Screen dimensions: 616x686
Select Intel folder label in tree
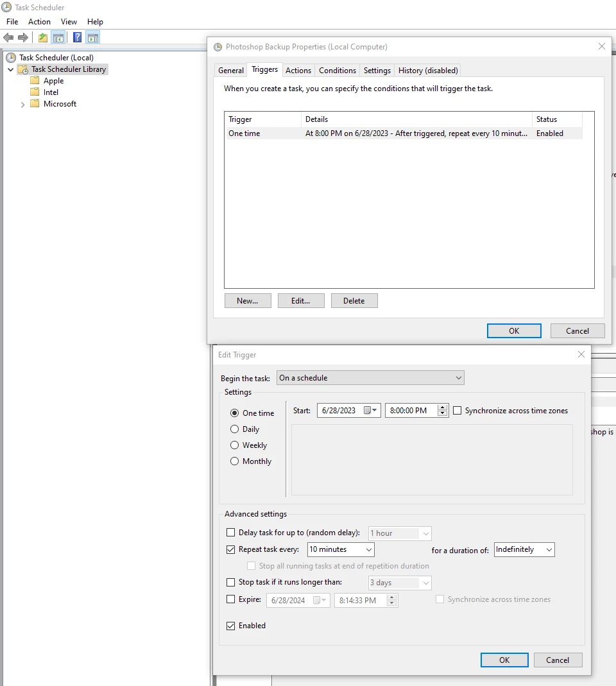51,92
